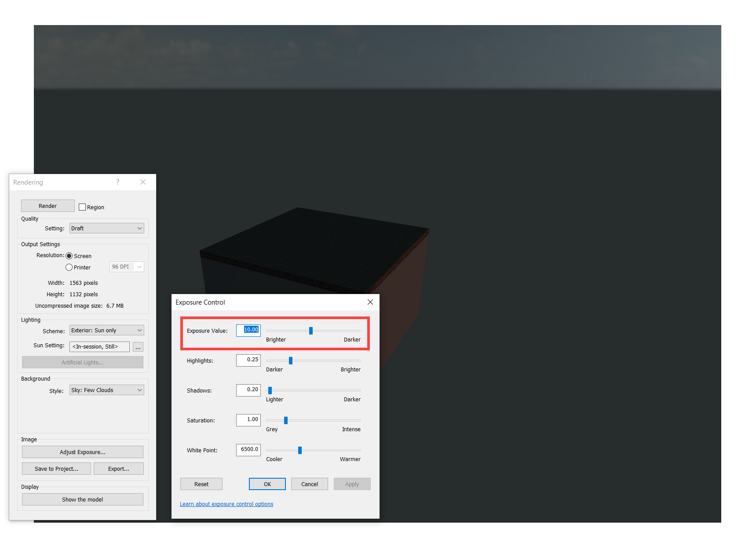Select the Exposure Value input field
This screenshot has height=549, width=756.
pos(248,330)
